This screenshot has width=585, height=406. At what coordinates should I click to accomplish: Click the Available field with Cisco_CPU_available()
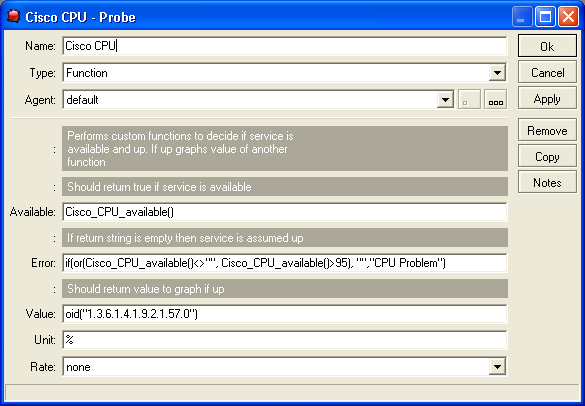(285, 212)
